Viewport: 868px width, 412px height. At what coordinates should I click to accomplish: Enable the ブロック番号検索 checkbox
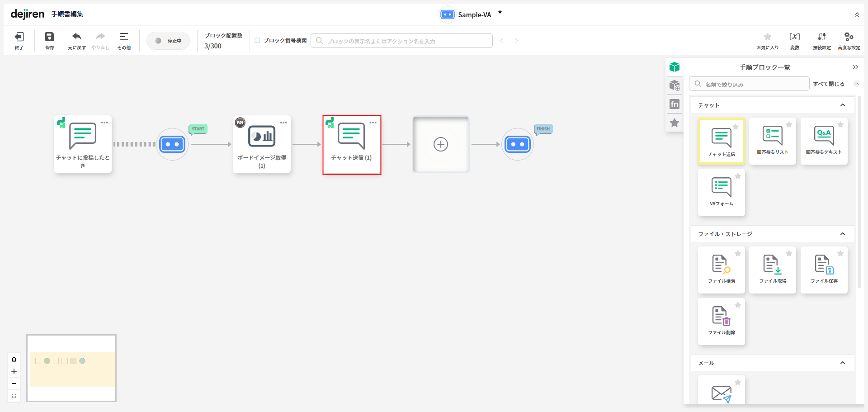(257, 40)
